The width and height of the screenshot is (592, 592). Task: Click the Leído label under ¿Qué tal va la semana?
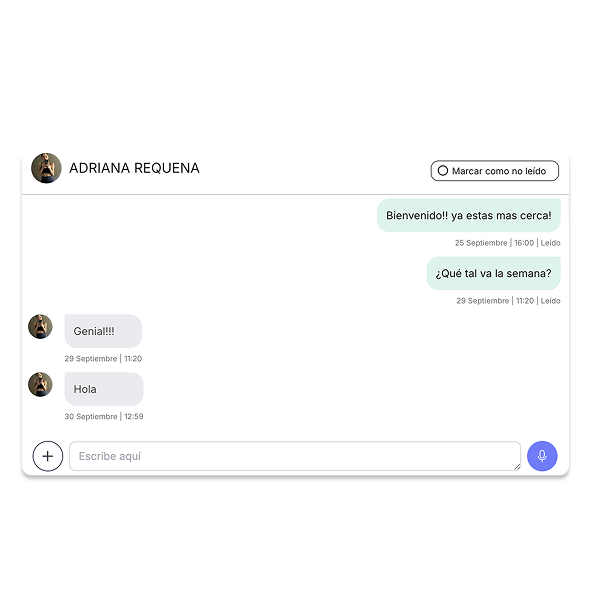(x=550, y=301)
